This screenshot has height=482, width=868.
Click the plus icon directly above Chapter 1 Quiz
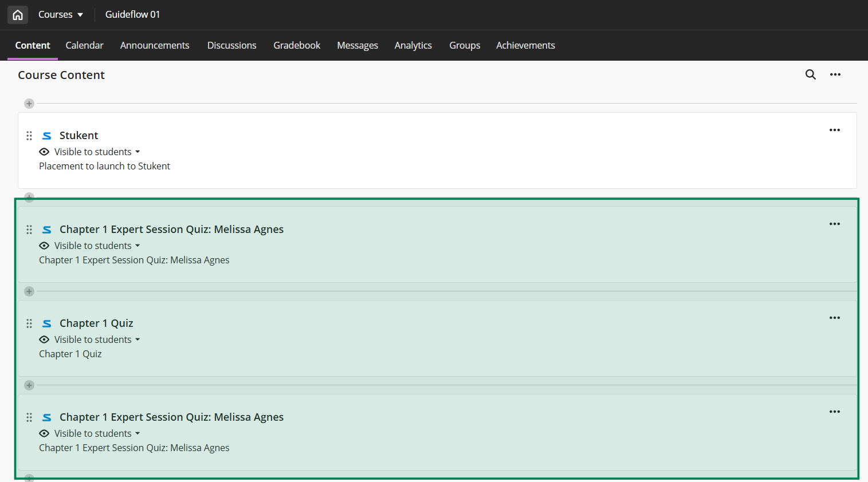click(x=29, y=291)
